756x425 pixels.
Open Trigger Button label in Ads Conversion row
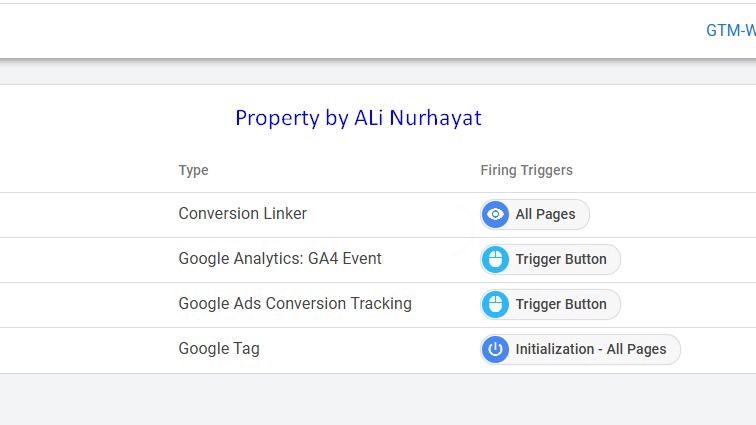coord(561,305)
